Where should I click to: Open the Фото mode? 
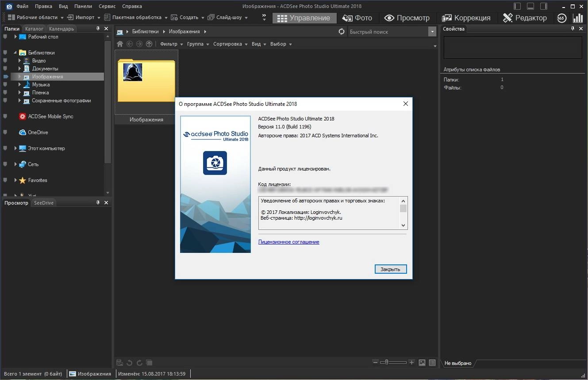coord(357,18)
